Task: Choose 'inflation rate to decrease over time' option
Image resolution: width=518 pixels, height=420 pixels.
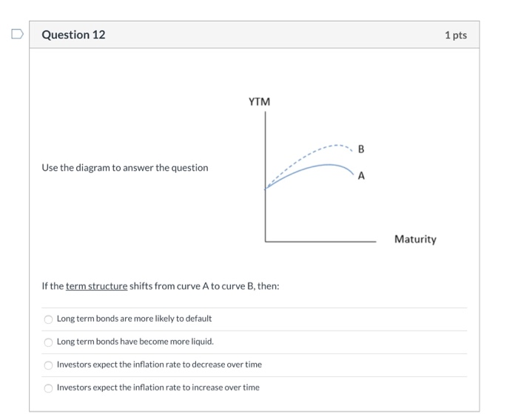Action: pyautogui.click(x=48, y=365)
